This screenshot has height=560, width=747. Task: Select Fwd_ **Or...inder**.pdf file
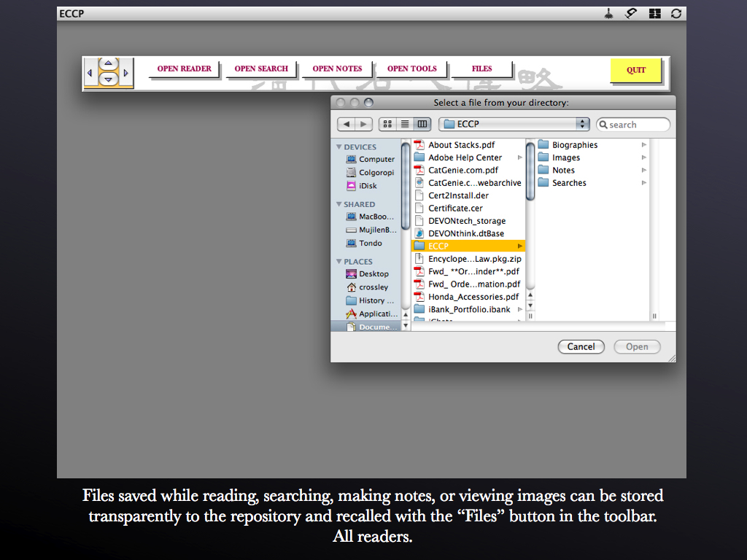coord(469,271)
